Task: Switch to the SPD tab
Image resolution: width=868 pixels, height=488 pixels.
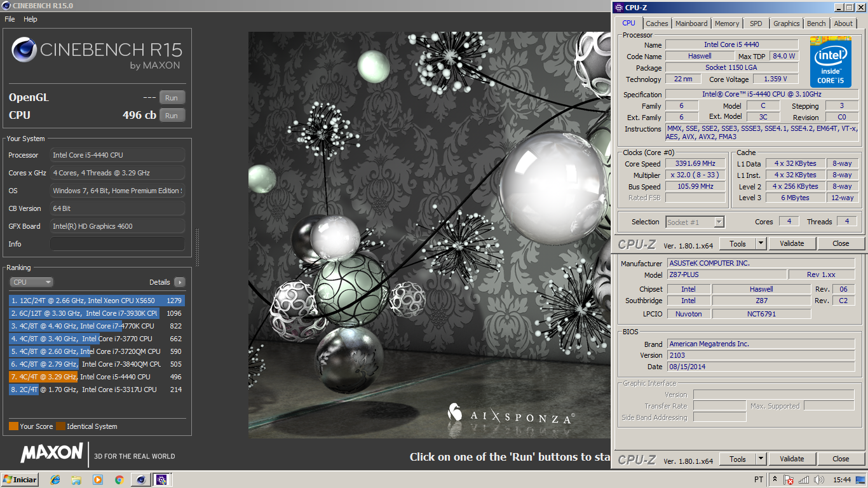Action: pyautogui.click(x=756, y=24)
